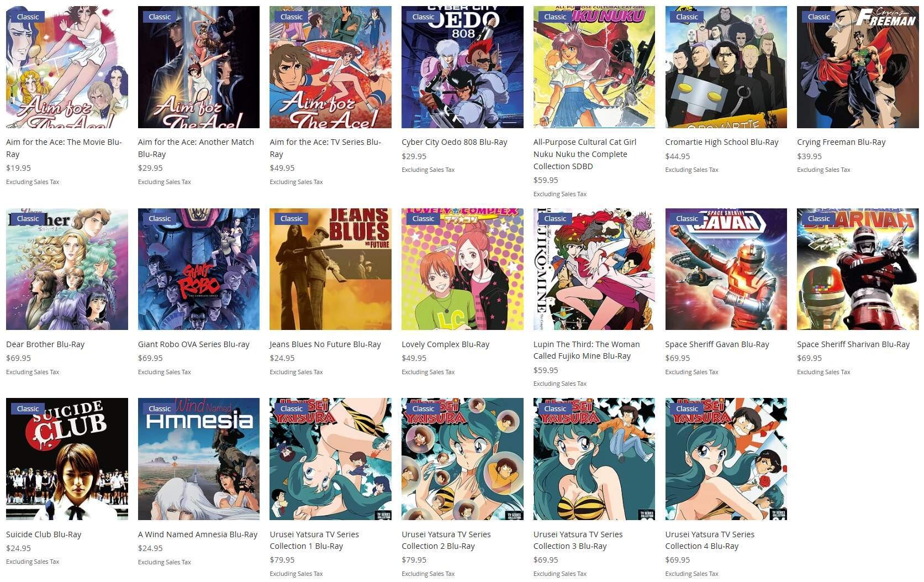Open the Jeans Blues No Future cover image
The width and height of the screenshot is (924, 582).
330,269
